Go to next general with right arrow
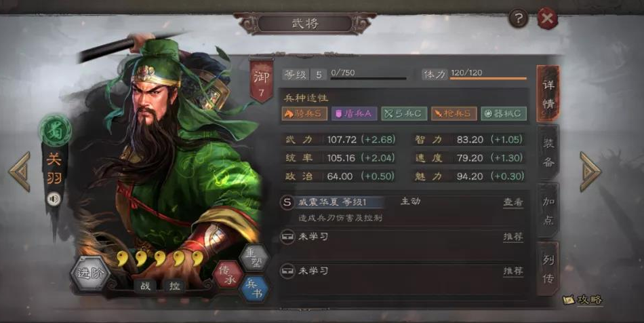The image size is (644, 323). pos(590,172)
